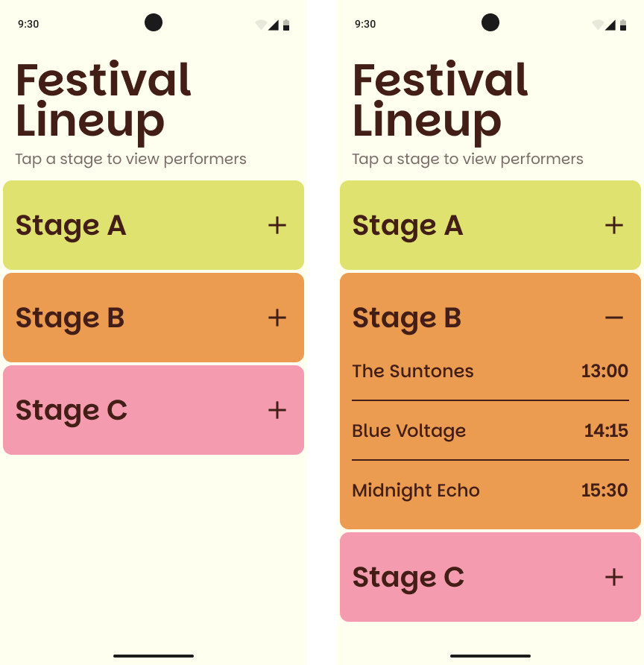Tap the 14:15 time slot
This screenshot has width=644, height=665.
(606, 431)
